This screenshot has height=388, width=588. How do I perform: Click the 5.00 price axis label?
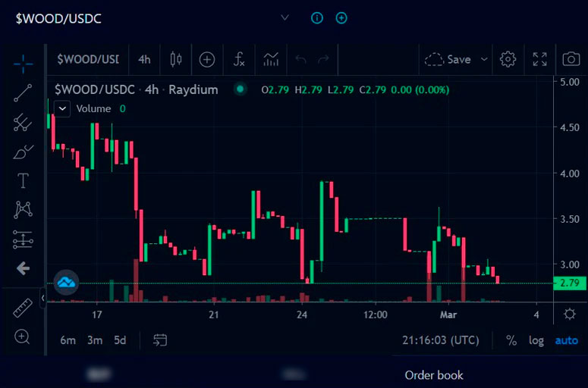tap(570, 82)
